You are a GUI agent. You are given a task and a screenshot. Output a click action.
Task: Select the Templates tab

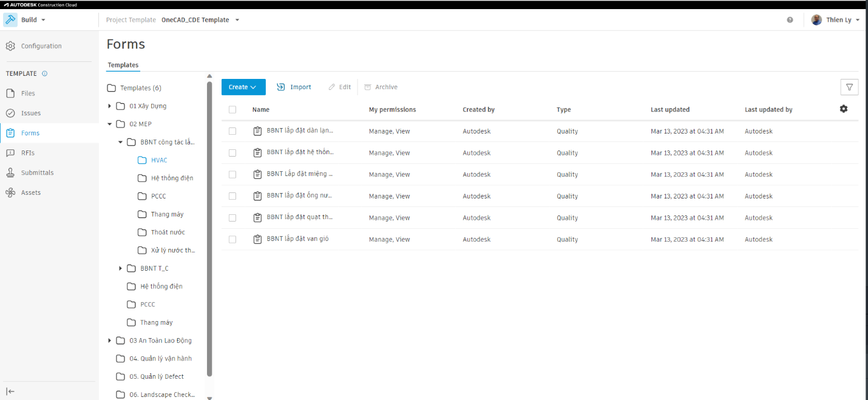point(123,65)
